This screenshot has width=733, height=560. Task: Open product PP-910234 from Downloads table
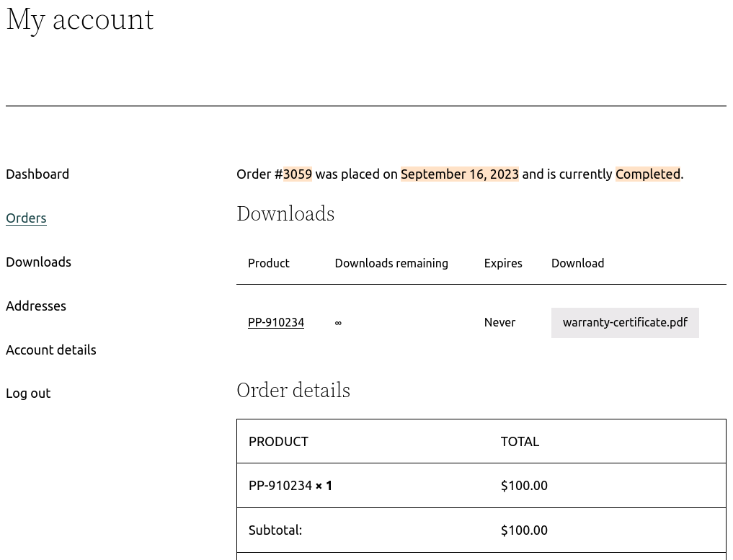(276, 322)
